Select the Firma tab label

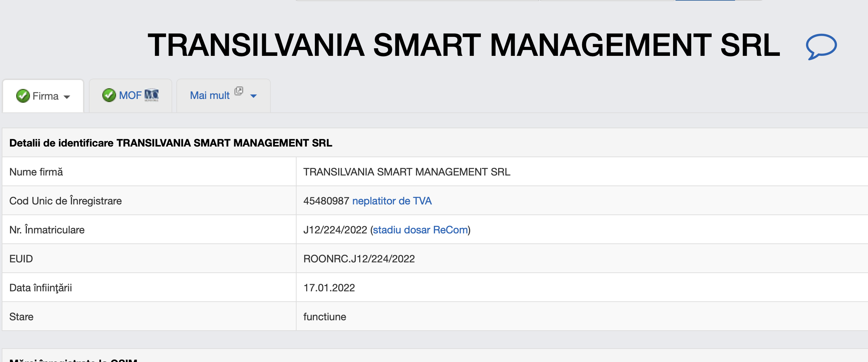click(45, 96)
